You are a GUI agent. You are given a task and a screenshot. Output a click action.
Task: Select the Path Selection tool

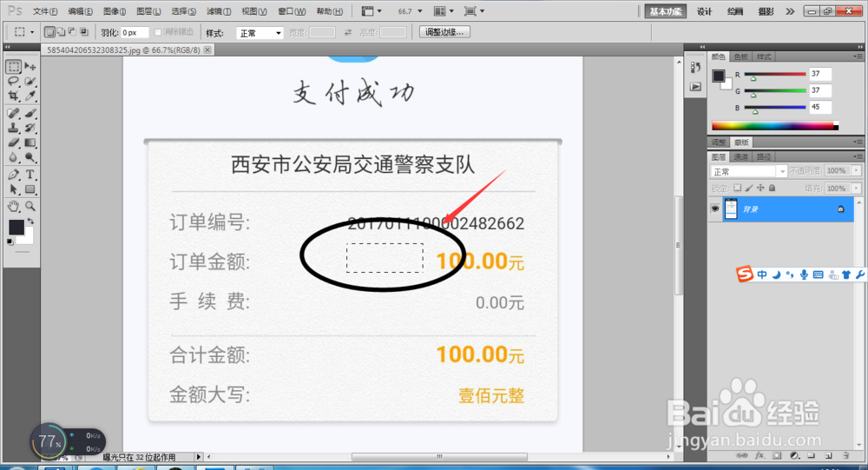point(14,189)
